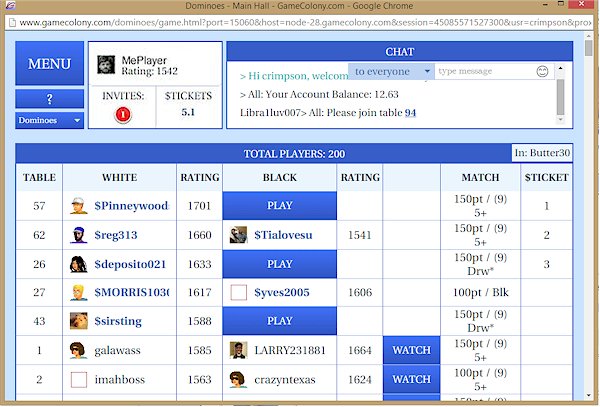
Task: Select the LARRY231881 player name
Action: click(290, 350)
